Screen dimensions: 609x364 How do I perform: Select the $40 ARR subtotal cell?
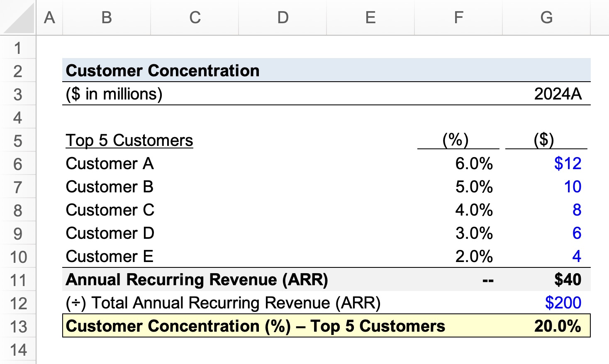click(x=568, y=279)
